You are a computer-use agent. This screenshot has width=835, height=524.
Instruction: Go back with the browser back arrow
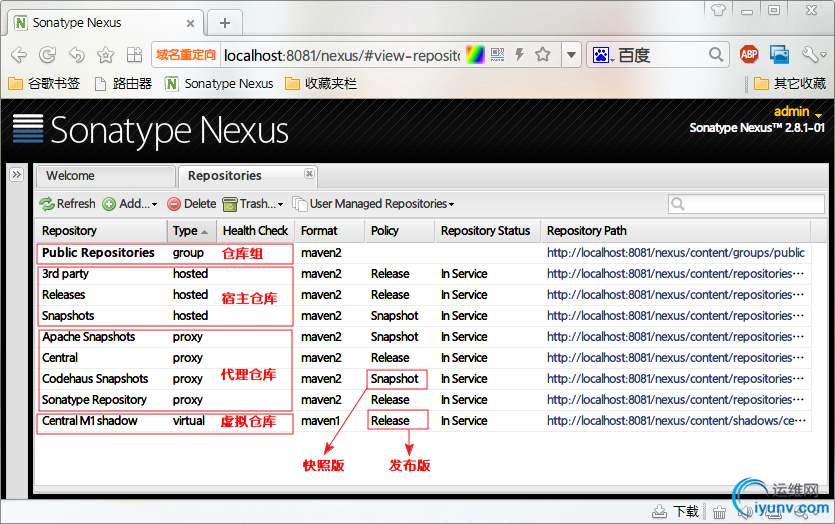(x=19, y=55)
